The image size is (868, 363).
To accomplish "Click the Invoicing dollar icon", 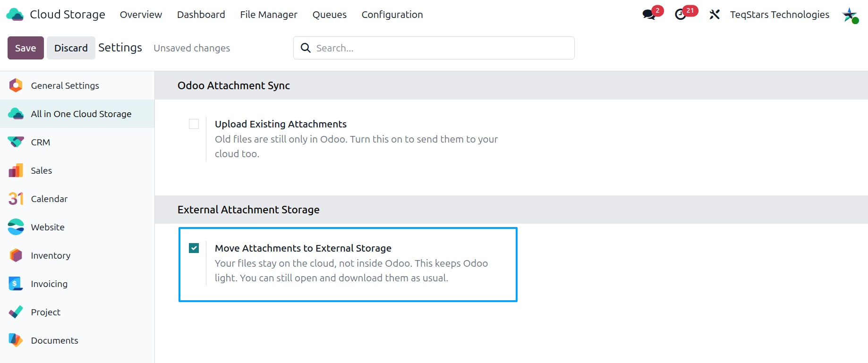I will (16, 284).
